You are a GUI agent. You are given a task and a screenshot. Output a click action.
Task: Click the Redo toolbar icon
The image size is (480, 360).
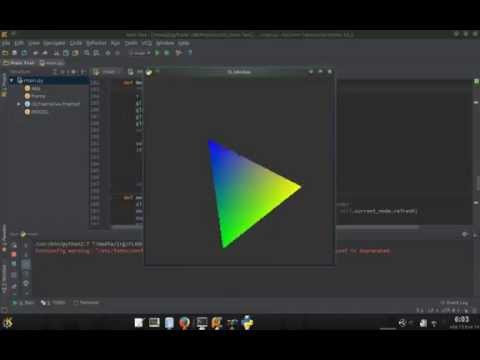pyautogui.click(x=45, y=53)
